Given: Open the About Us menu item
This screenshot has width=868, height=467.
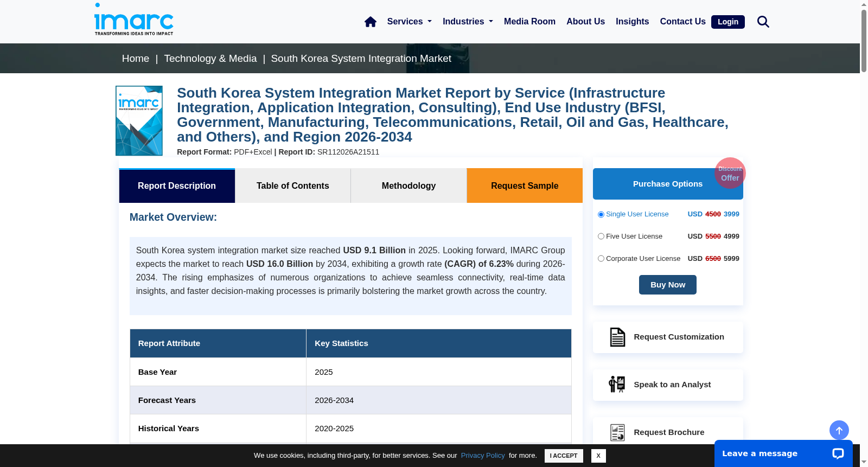Looking at the screenshot, I should tap(585, 22).
